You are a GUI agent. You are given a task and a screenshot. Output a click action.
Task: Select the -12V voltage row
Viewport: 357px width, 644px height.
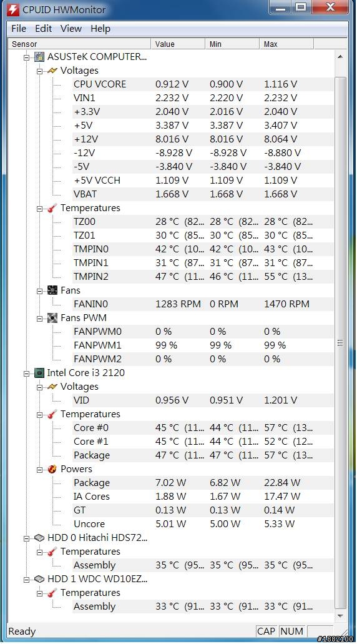pos(203,153)
